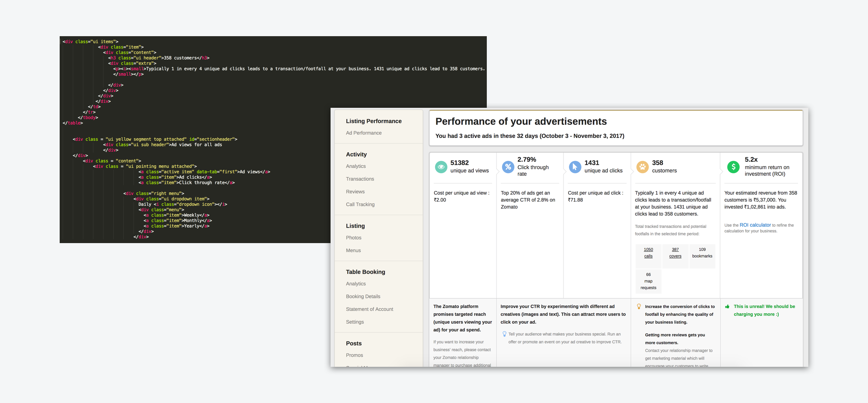Click 'This is unreal! We should be charging' text

(764, 310)
